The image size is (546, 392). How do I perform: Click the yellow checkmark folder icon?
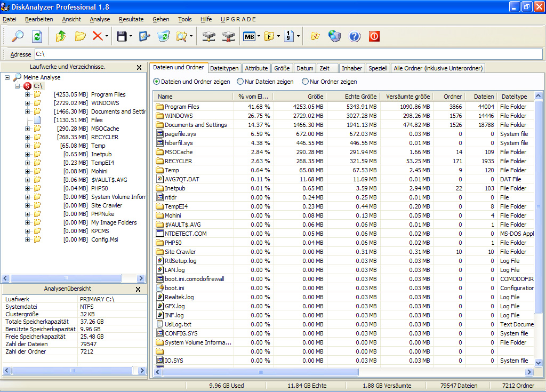pyautogui.click(x=315, y=36)
